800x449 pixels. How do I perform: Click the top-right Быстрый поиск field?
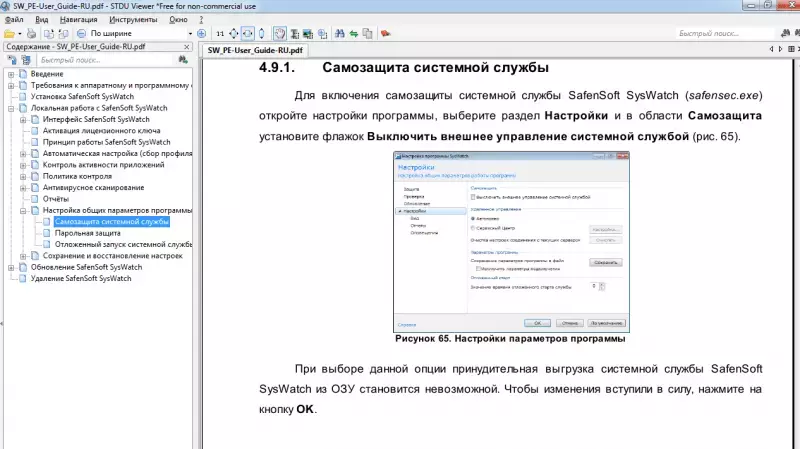click(724, 33)
